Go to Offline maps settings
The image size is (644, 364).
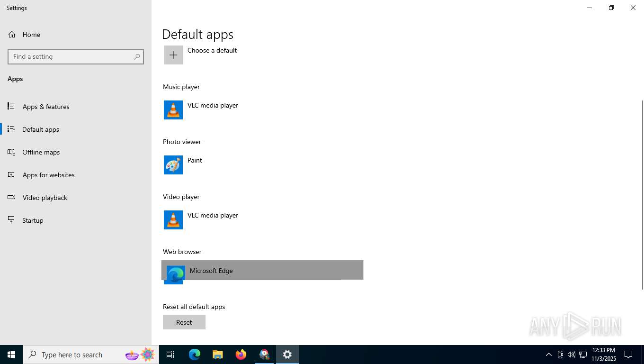(x=76, y=152)
